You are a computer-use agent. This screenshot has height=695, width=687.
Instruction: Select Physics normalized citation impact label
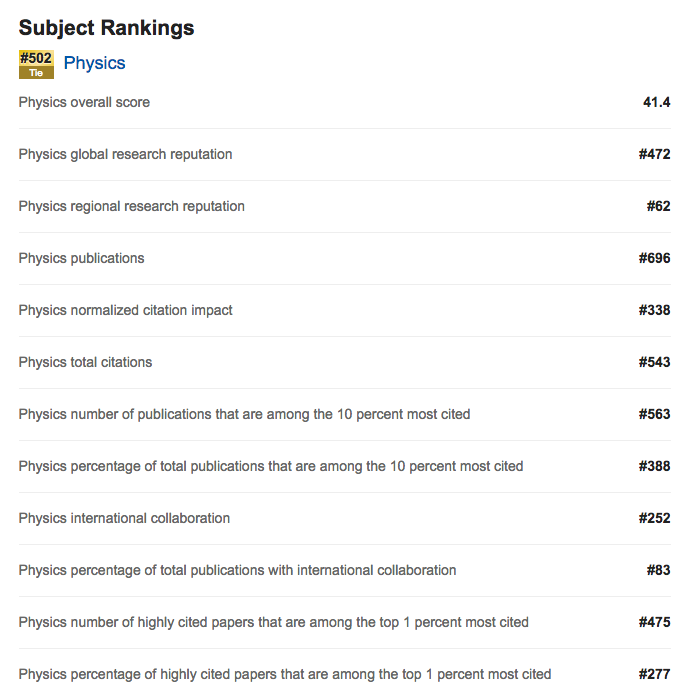coord(125,310)
